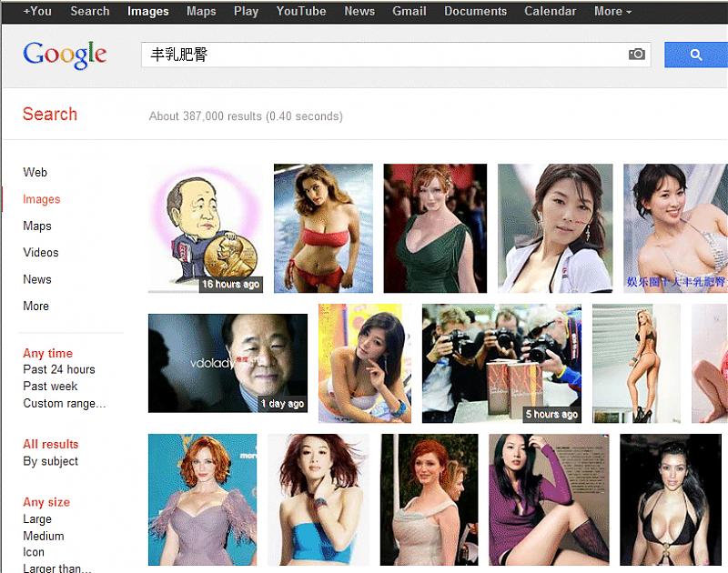Screen dimensions: 728x573
Task: Open the Custom range date filter
Action: [65, 403]
